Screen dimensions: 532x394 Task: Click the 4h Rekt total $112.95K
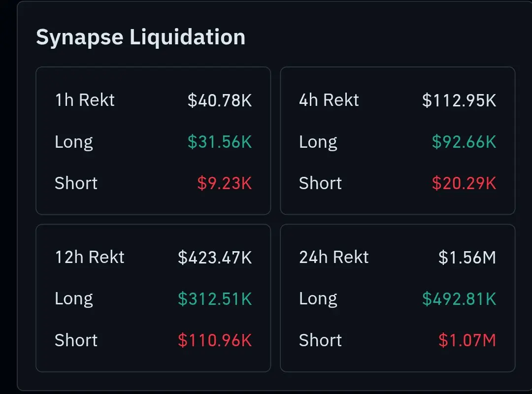pyautogui.click(x=459, y=100)
